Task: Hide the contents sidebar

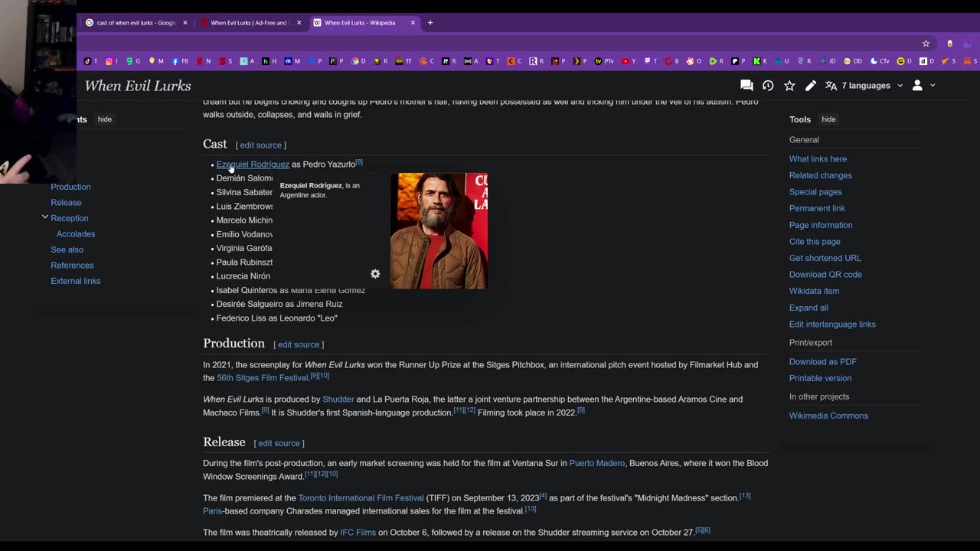Action: pyautogui.click(x=105, y=119)
